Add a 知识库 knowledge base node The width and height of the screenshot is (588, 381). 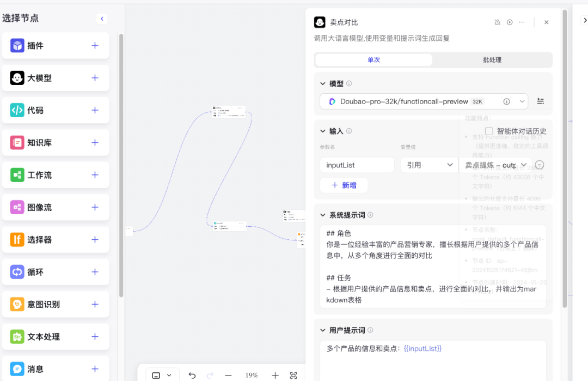pyautogui.click(x=95, y=142)
